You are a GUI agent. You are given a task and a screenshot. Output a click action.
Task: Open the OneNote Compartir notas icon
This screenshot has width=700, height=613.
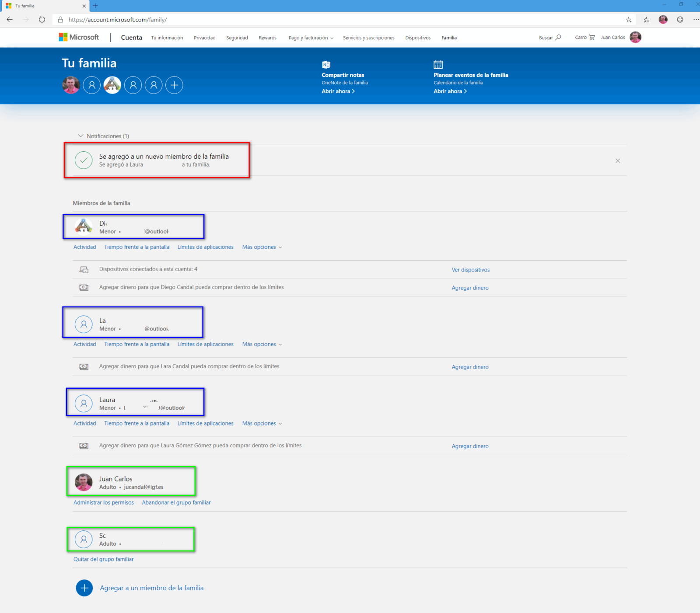(x=326, y=65)
